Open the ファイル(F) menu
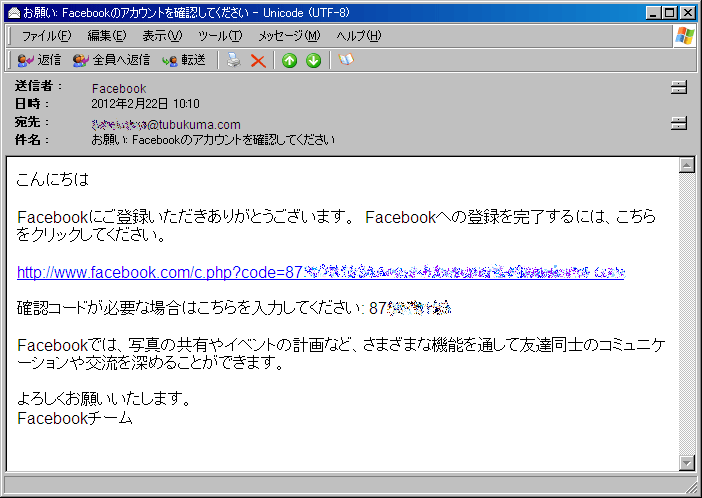The height and width of the screenshot is (498, 702). (47, 36)
